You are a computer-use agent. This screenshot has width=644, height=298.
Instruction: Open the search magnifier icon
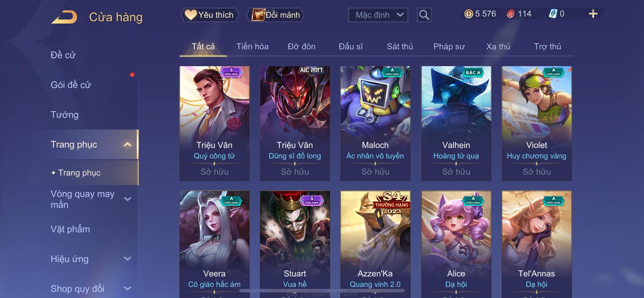point(424,15)
